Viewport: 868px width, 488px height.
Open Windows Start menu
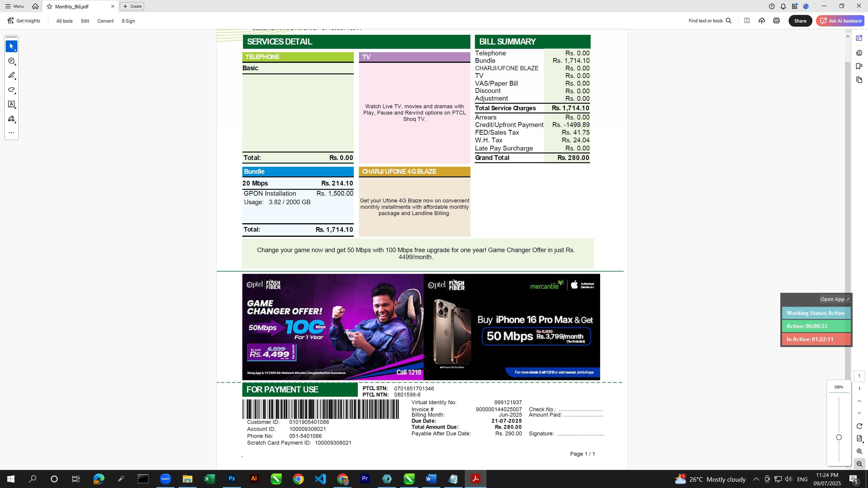coord(10,479)
